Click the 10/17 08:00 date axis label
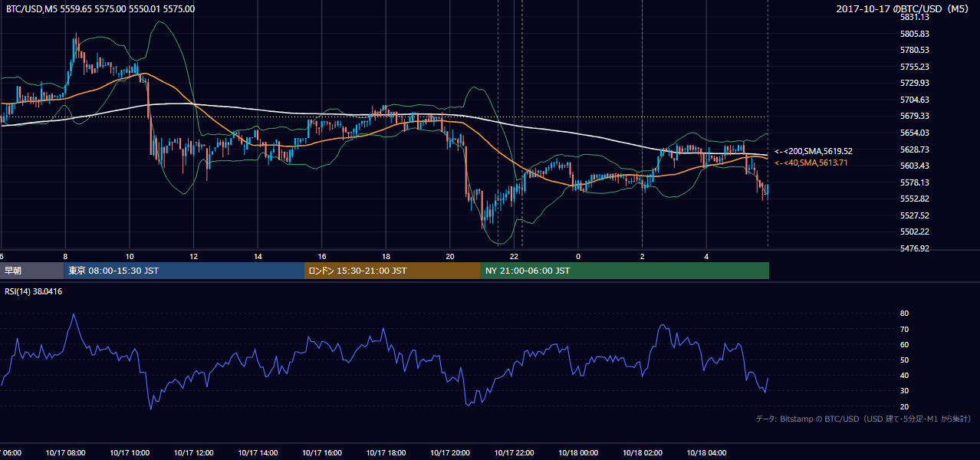The height and width of the screenshot is (460, 980). pos(66,453)
